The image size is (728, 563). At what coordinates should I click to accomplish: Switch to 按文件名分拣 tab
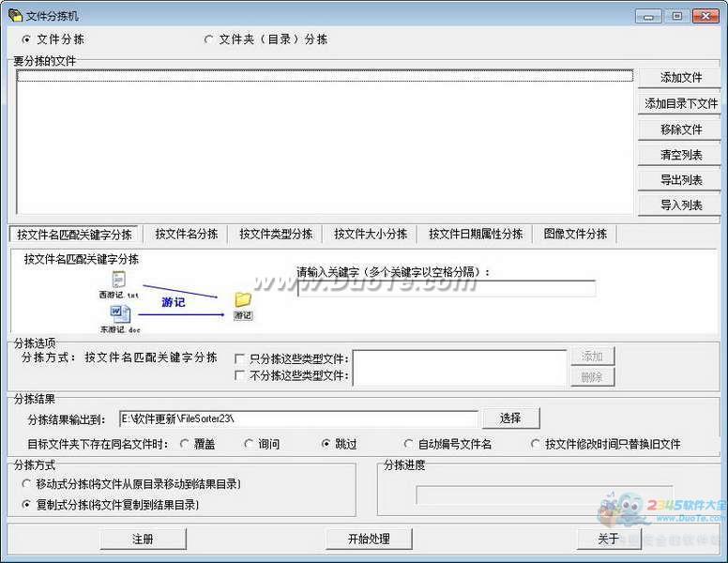click(186, 235)
